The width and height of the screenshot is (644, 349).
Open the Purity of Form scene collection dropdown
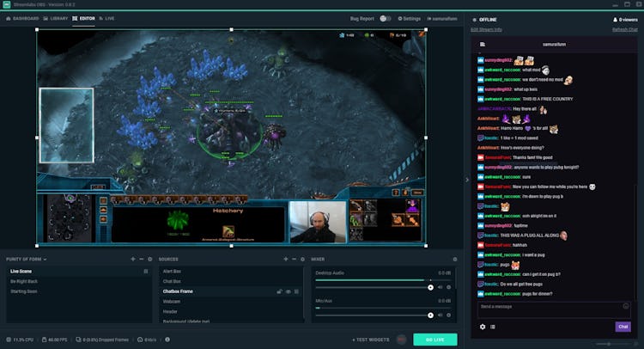coord(27,260)
